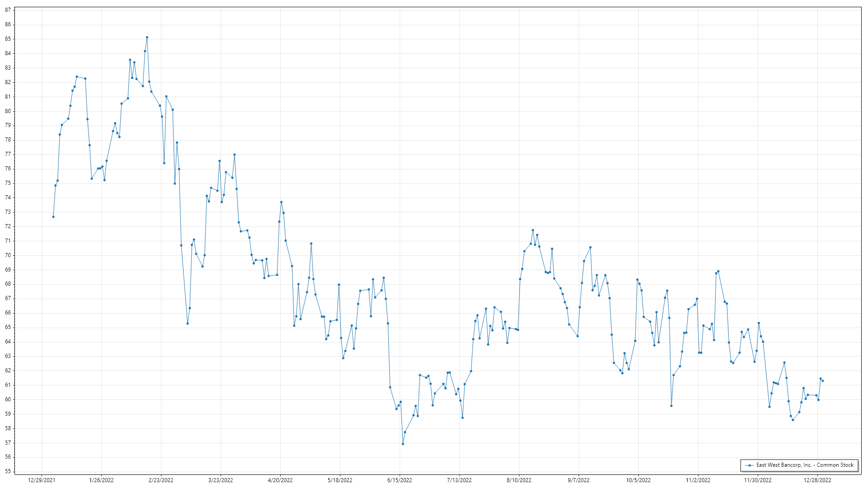The image size is (868, 488).
Task: Click the 55 label on the y-axis
Action: pos(8,471)
